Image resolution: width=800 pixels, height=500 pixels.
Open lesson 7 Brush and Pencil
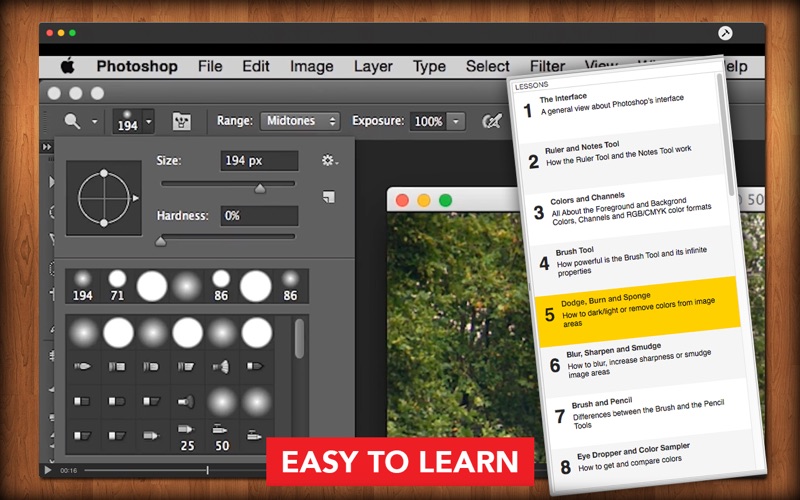(x=647, y=413)
